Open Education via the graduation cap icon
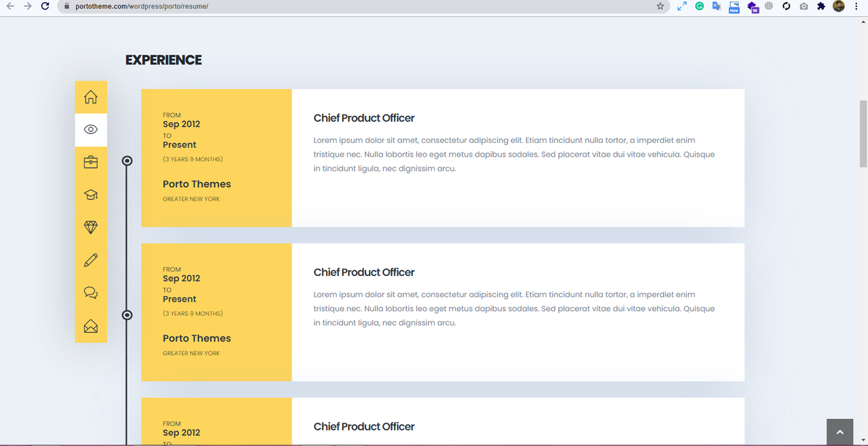Image resolution: width=868 pixels, height=446 pixels. click(x=91, y=195)
